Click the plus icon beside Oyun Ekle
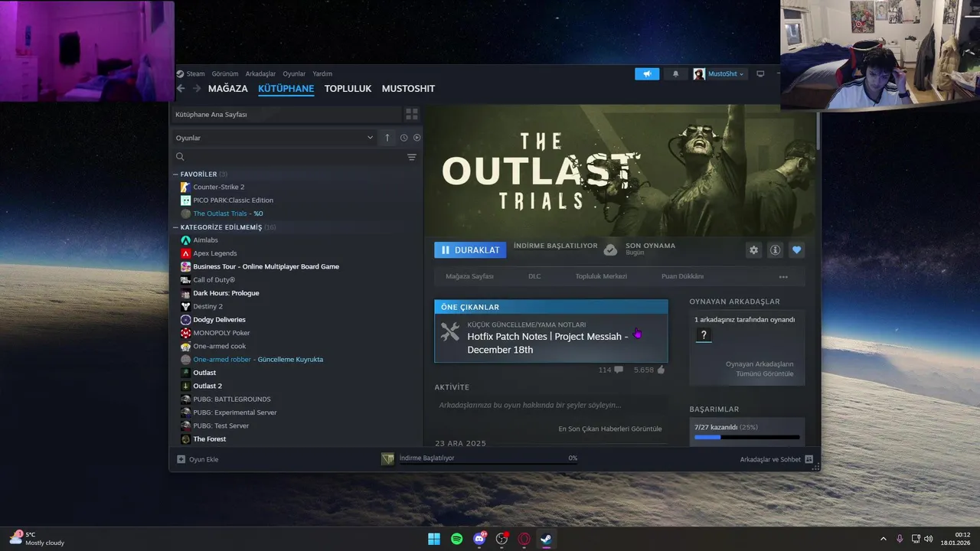Image resolution: width=980 pixels, height=551 pixels. pyautogui.click(x=181, y=459)
